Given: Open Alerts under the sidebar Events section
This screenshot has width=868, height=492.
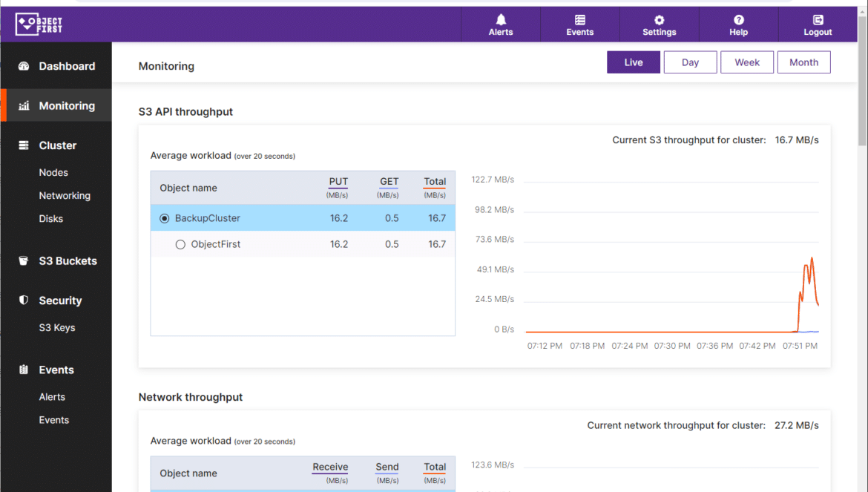Looking at the screenshot, I should (x=52, y=397).
